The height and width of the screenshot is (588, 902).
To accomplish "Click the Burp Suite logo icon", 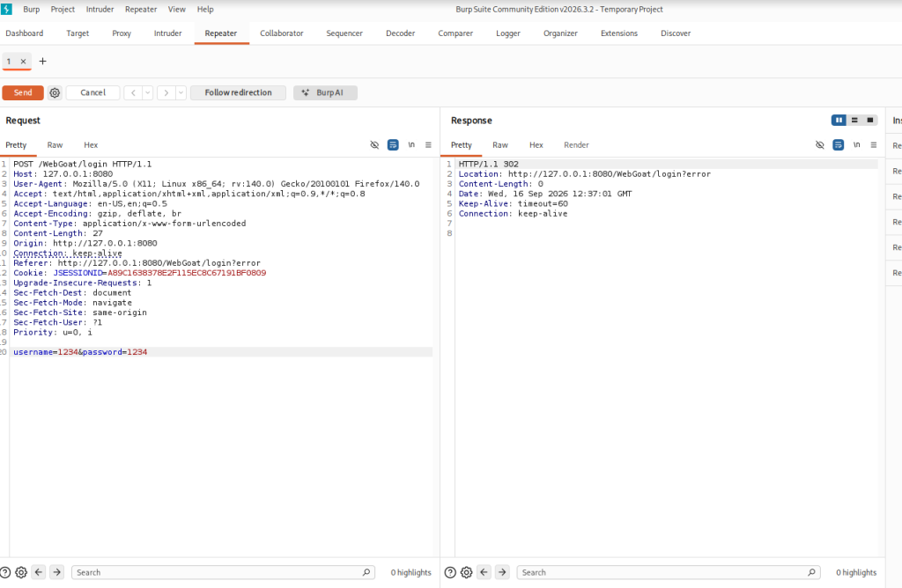I will 6,9.
